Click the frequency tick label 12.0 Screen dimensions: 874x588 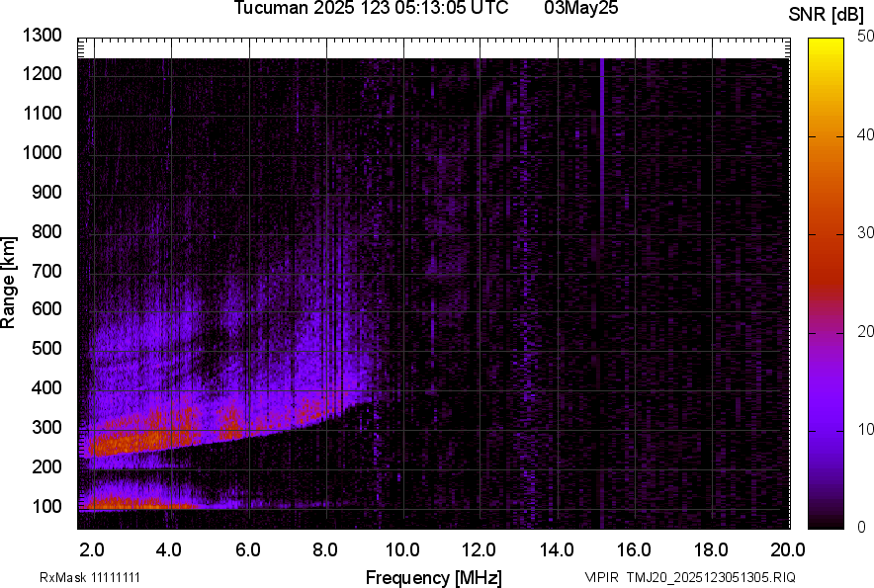(479, 550)
